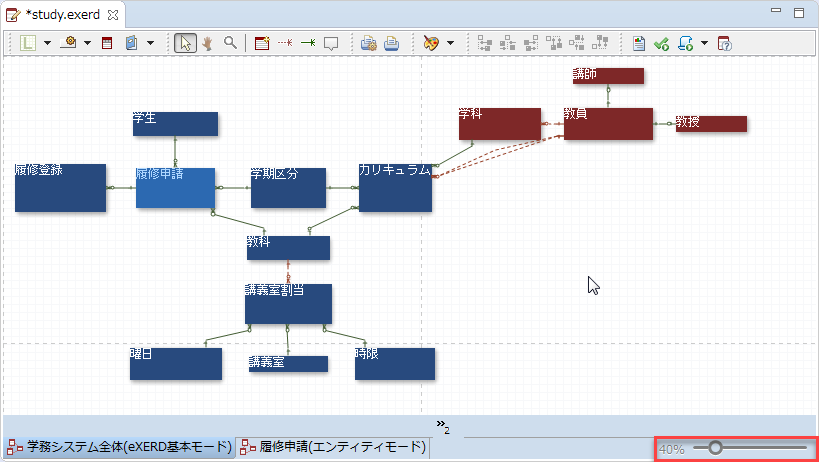Open the 履修申請(エンティティモード) diagram tab

click(x=333, y=447)
